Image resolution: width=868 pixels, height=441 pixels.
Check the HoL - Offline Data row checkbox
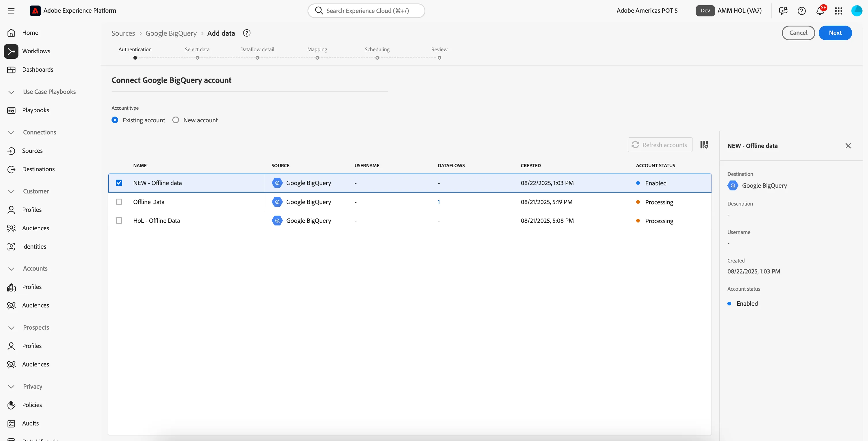tap(119, 221)
